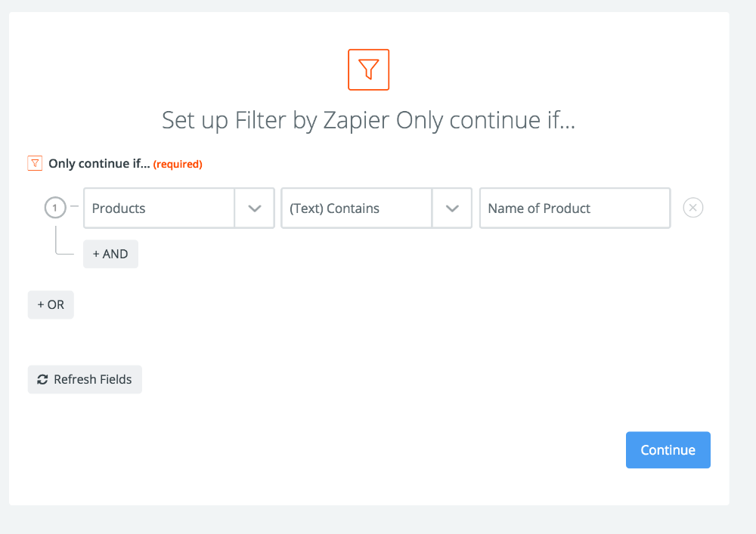756x534 pixels.
Task: Click the large orange funnel filter icon
Action: [x=368, y=69]
